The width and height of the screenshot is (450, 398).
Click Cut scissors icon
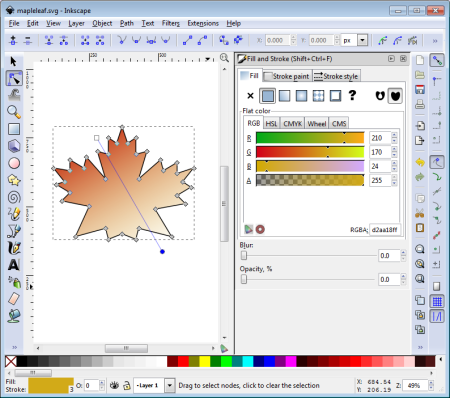click(420, 213)
